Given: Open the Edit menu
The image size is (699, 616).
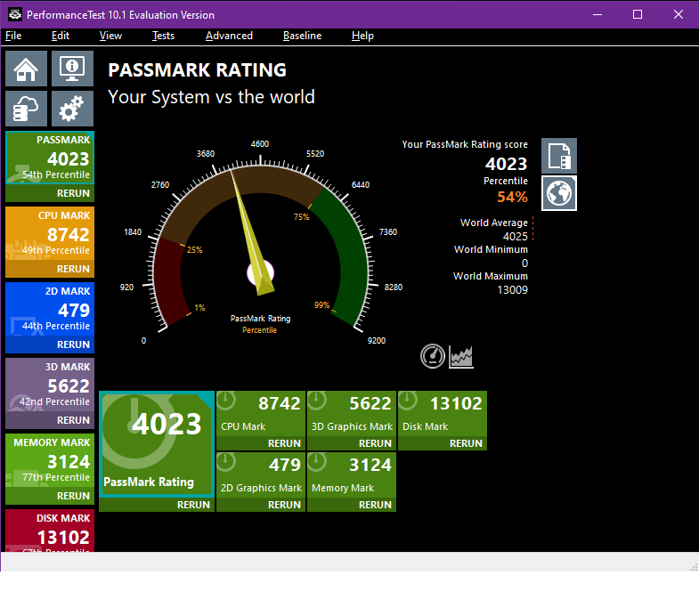Looking at the screenshot, I should (61, 36).
